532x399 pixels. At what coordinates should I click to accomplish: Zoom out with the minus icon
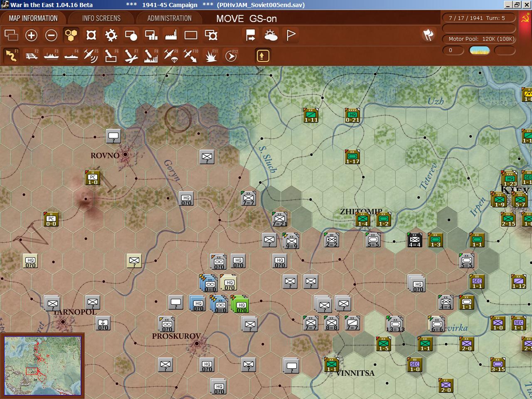pos(51,35)
